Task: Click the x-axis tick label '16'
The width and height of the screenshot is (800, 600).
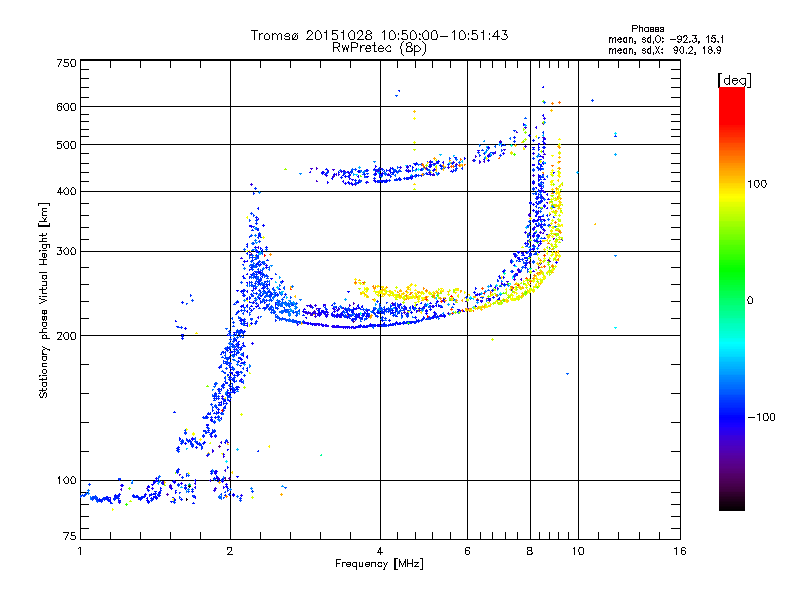Action: (680, 551)
